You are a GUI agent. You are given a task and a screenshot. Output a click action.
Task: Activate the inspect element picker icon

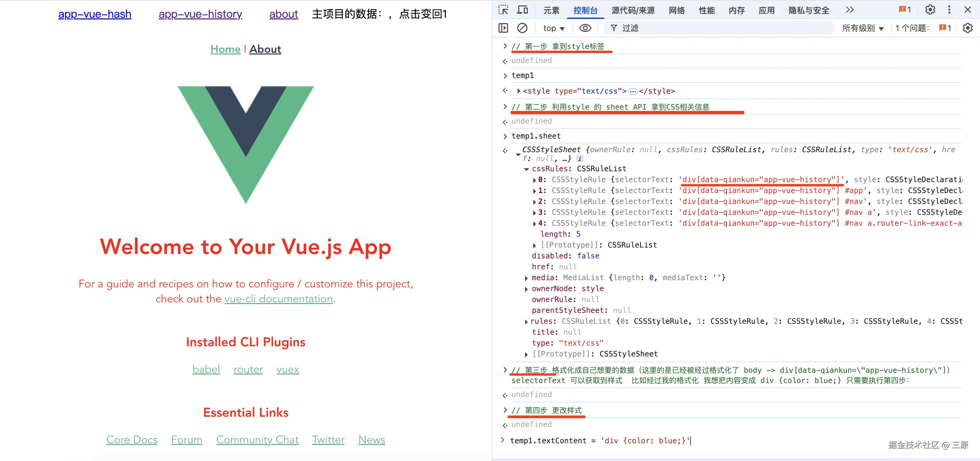click(503, 10)
